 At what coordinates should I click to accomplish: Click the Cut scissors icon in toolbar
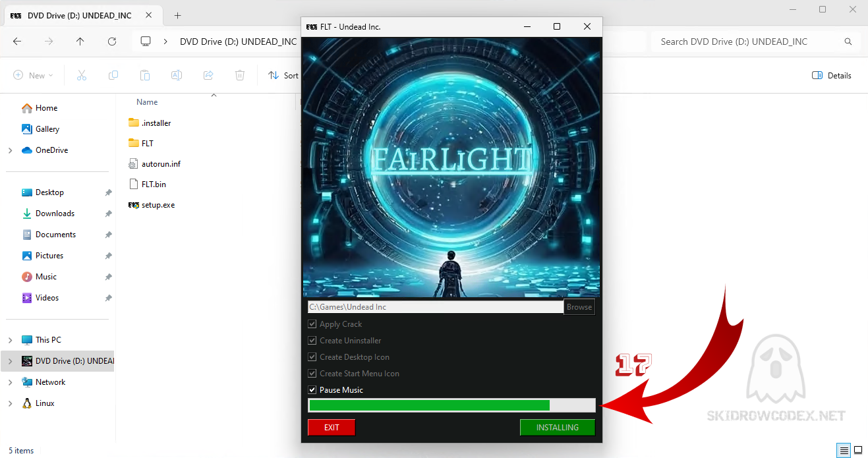pos(82,76)
